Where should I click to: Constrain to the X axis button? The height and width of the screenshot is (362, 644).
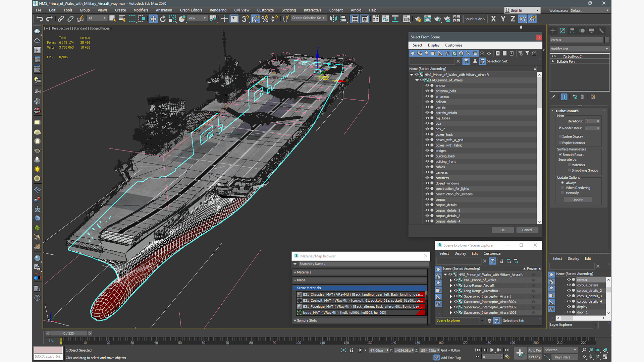click(x=493, y=19)
